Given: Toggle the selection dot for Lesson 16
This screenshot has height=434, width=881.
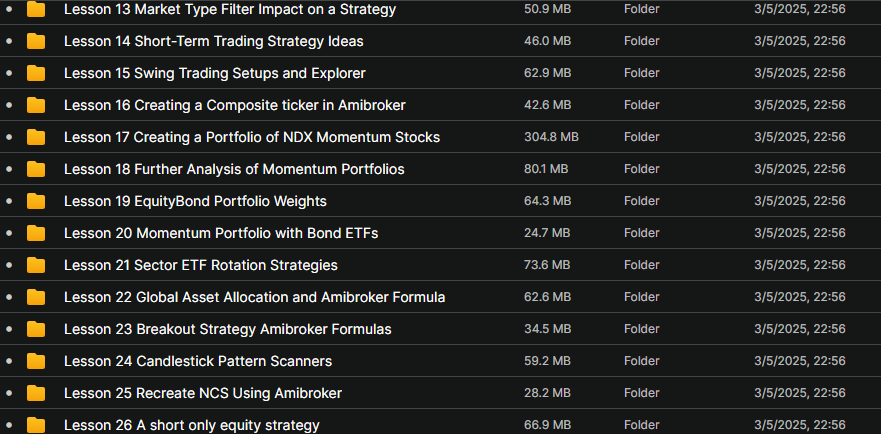Looking at the screenshot, I should pyautogui.click(x=8, y=105).
